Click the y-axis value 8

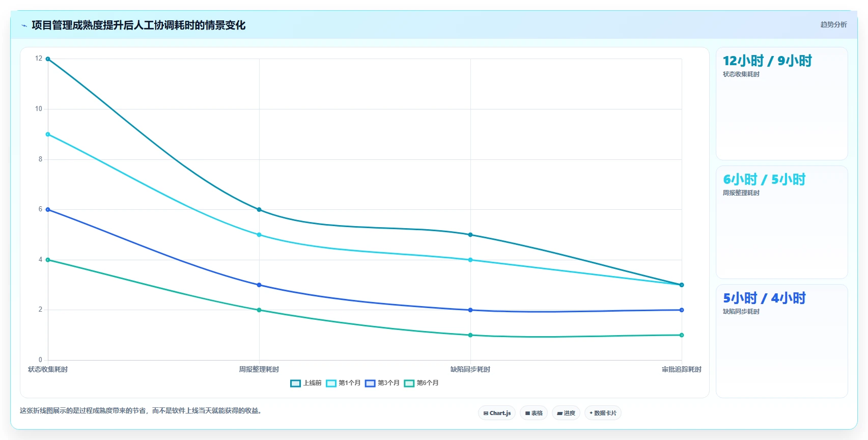pos(40,159)
